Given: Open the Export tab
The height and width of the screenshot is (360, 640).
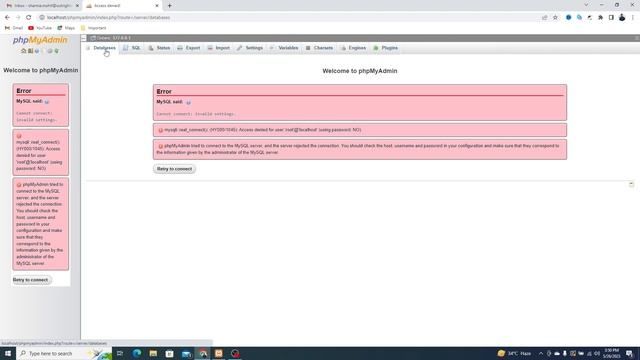Looking at the screenshot, I should pos(189,48).
